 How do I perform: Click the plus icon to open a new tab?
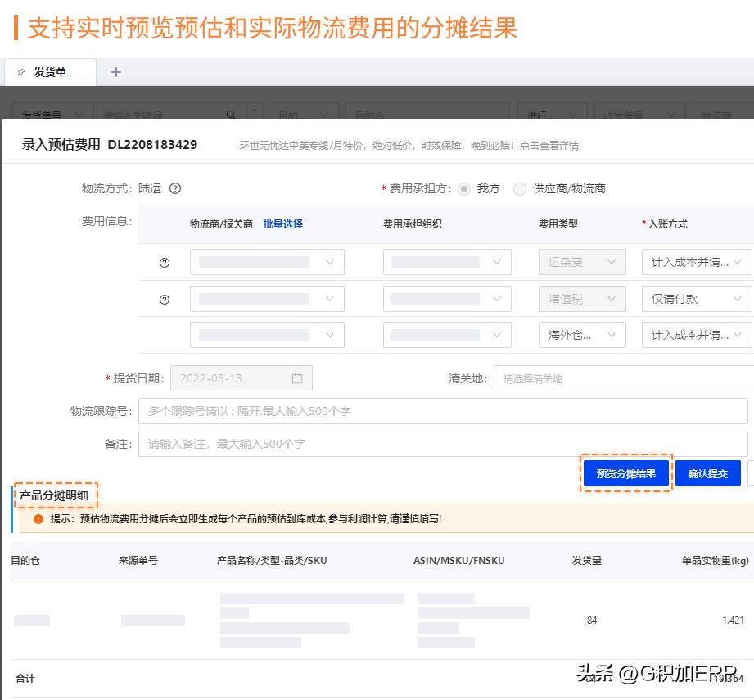[x=115, y=72]
